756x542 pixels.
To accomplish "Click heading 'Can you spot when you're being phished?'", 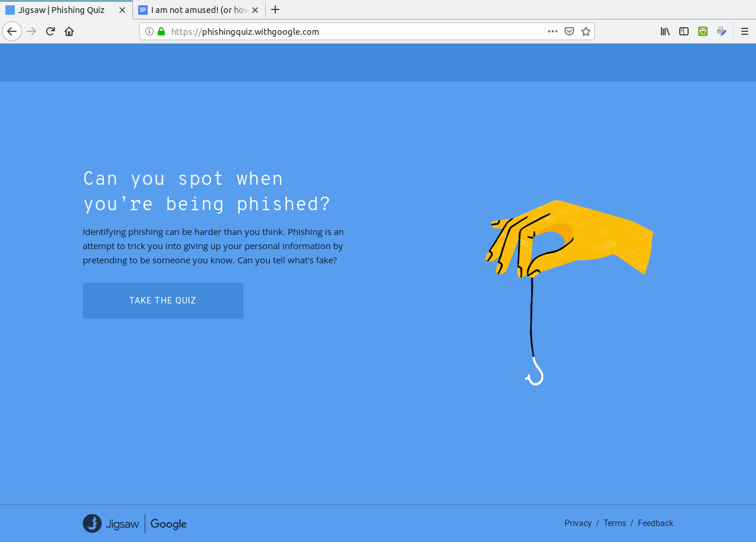I will [207, 192].
